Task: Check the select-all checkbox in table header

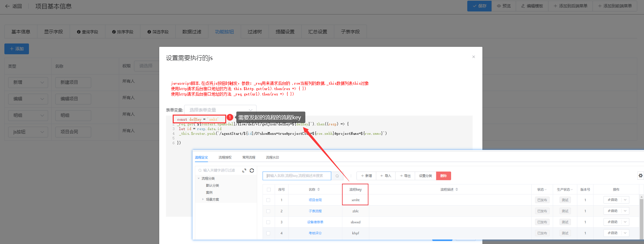Action: pyautogui.click(x=268, y=190)
